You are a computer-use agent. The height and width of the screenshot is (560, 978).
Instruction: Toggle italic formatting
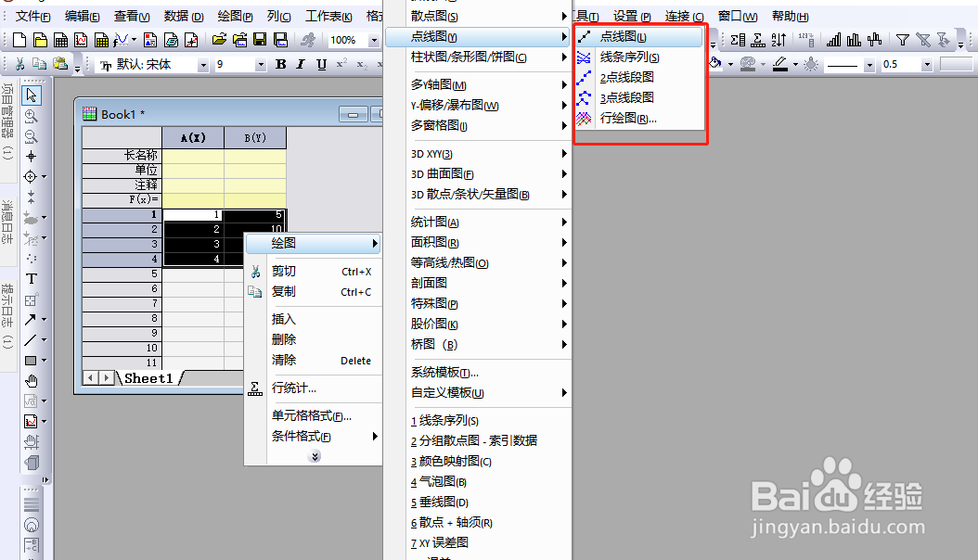[299, 65]
